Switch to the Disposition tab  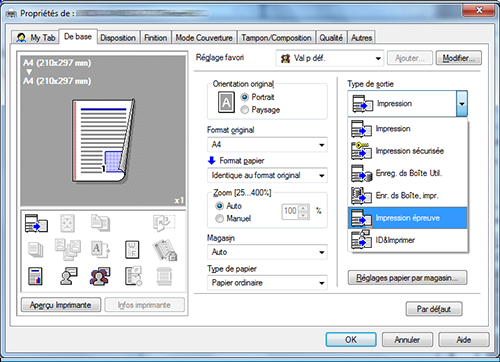point(118,38)
